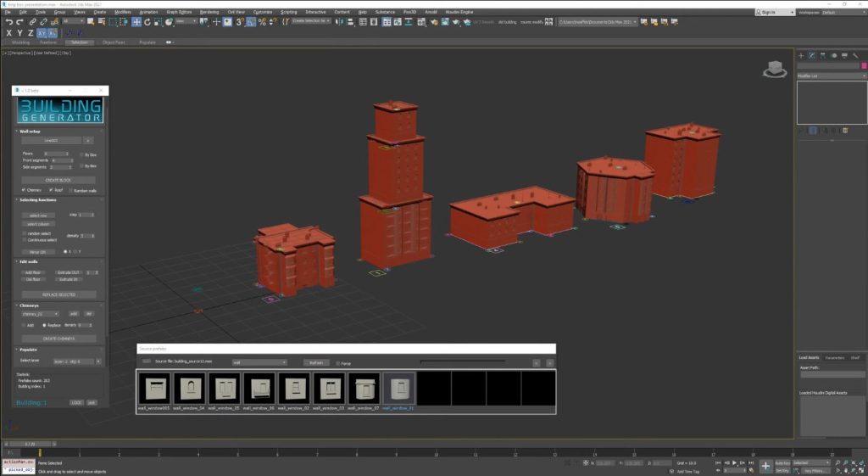Toggle the Percent Snap icon

[x=262, y=22]
